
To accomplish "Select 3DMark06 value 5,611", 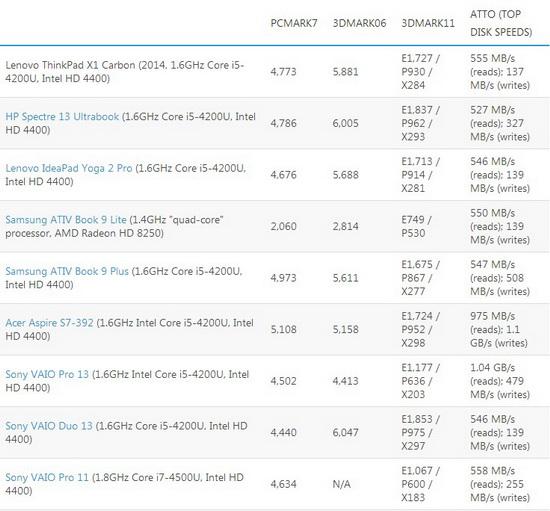I will [x=346, y=278].
